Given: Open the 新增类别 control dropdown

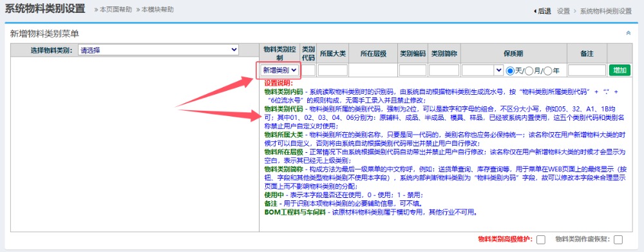Looking at the screenshot, I should pyautogui.click(x=279, y=70).
